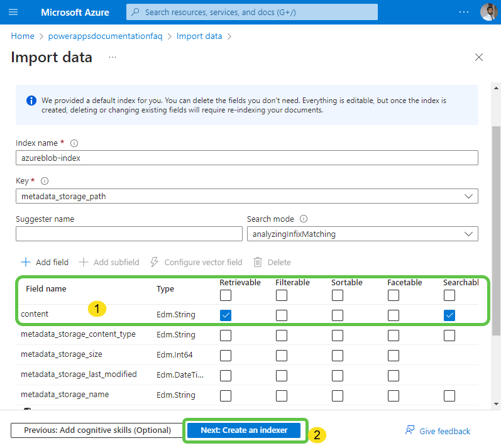501x448 pixels.
Task: Open the Import data breadcrumb link
Action: (x=199, y=36)
